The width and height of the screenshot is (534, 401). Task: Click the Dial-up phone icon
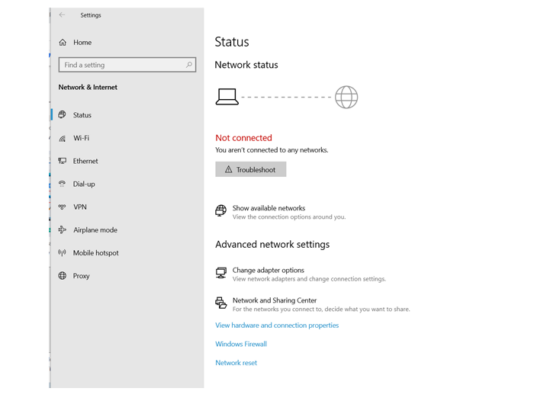(62, 184)
